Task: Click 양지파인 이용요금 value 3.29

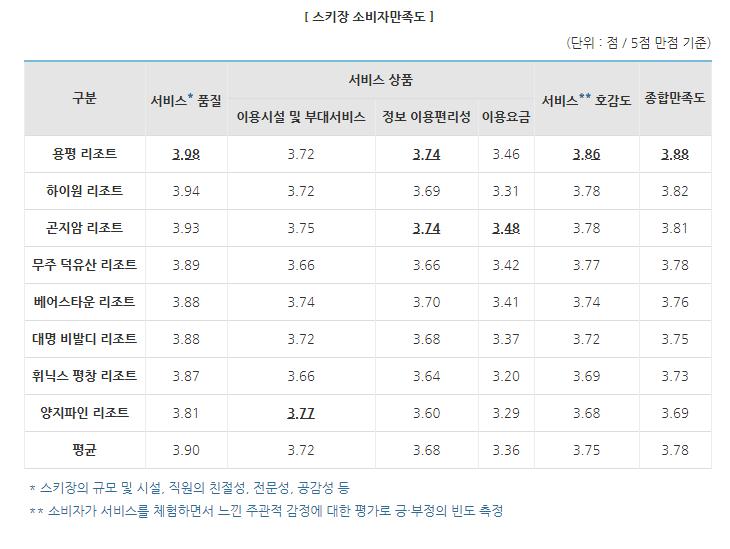Action: (506, 413)
